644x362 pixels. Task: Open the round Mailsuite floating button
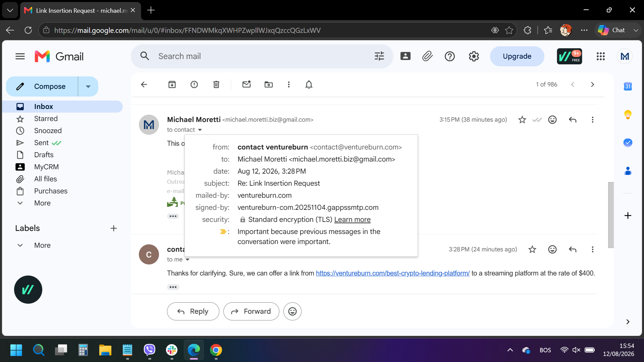(28, 290)
